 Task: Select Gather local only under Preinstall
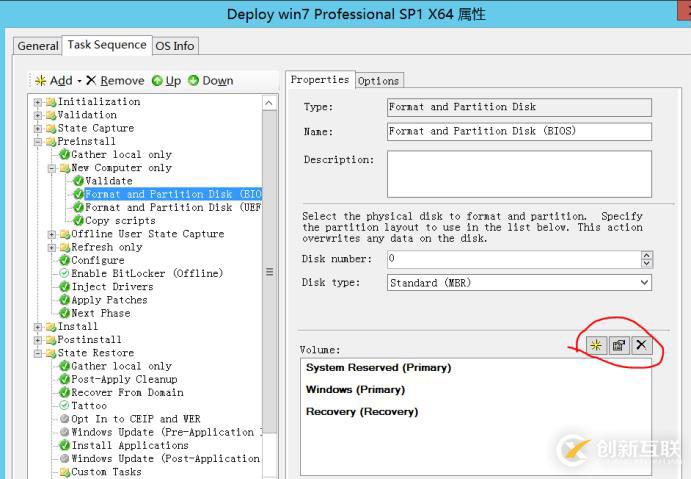pos(121,155)
